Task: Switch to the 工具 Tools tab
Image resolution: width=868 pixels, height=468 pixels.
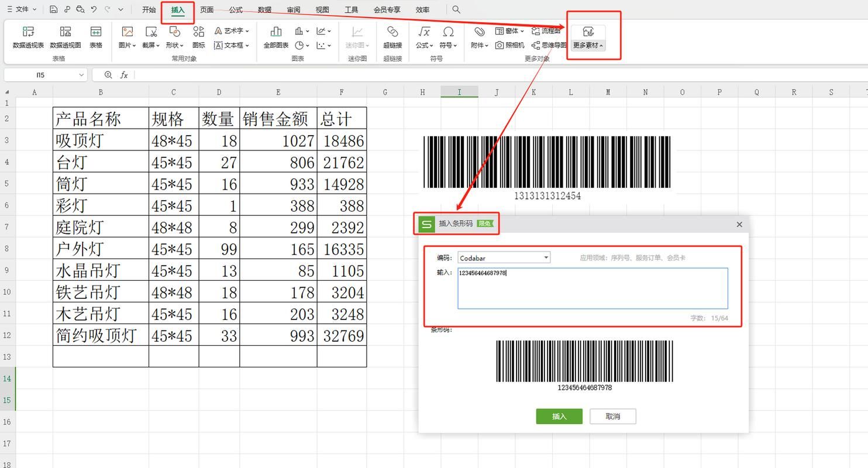Action: (x=352, y=9)
